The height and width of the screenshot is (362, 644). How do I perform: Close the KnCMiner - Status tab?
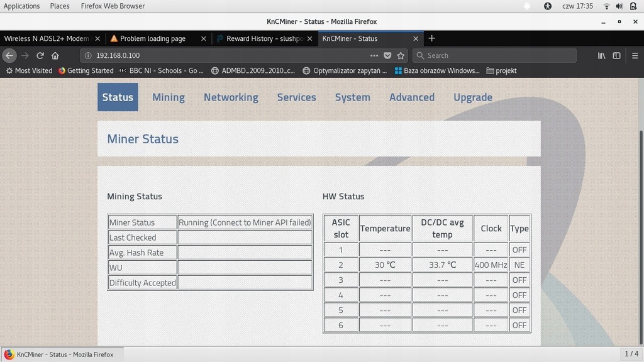tap(416, 38)
